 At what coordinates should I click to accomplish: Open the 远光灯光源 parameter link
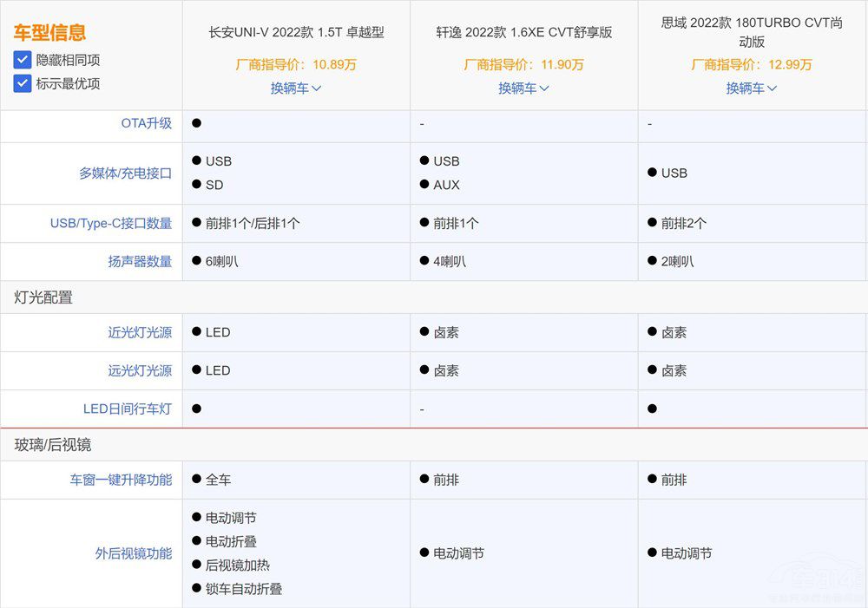click(140, 370)
